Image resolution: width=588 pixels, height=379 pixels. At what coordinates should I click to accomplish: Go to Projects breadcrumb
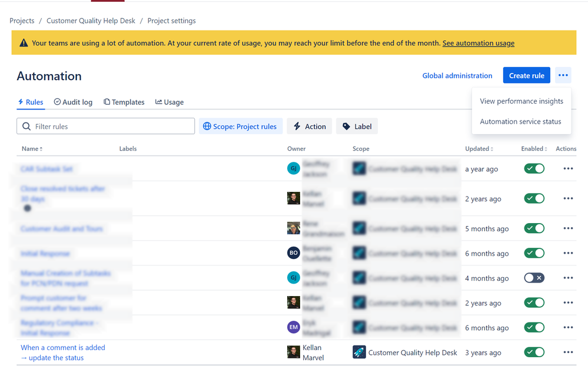[x=22, y=21]
